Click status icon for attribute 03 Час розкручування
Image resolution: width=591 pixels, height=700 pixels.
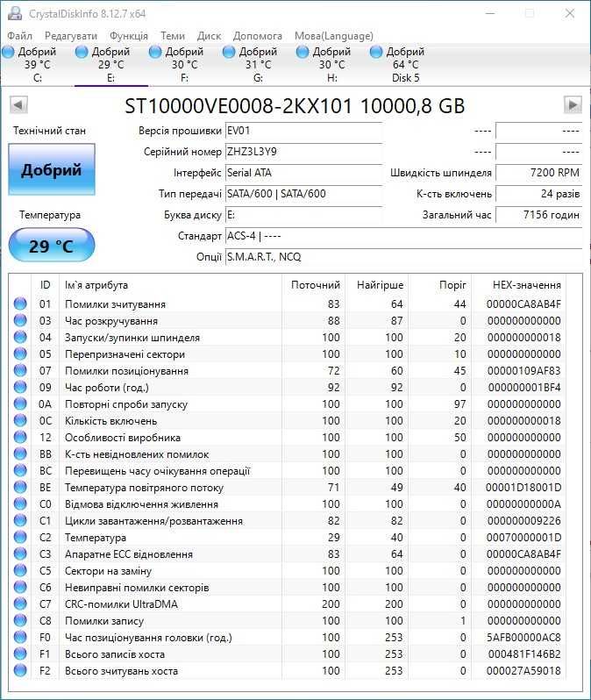[20, 320]
